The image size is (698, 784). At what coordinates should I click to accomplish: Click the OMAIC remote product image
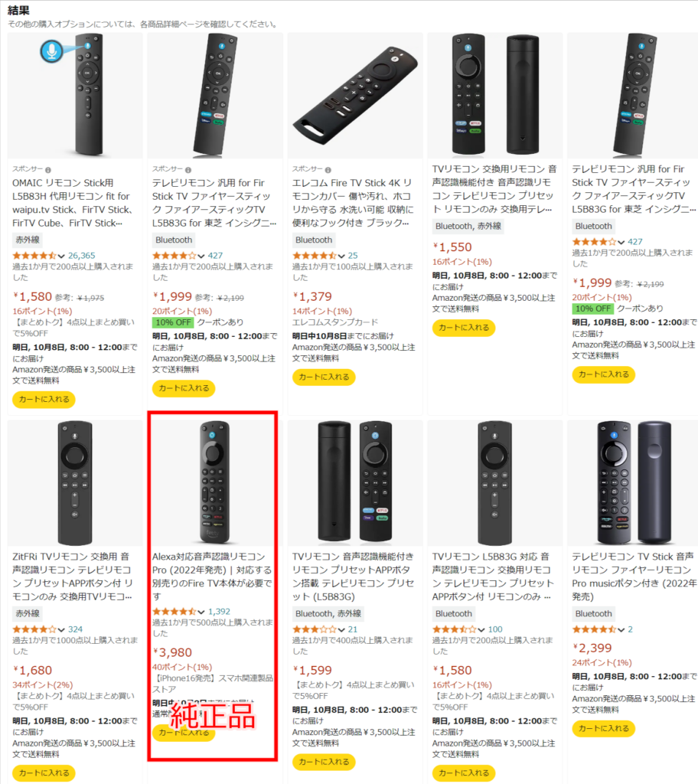click(x=75, y=96)
